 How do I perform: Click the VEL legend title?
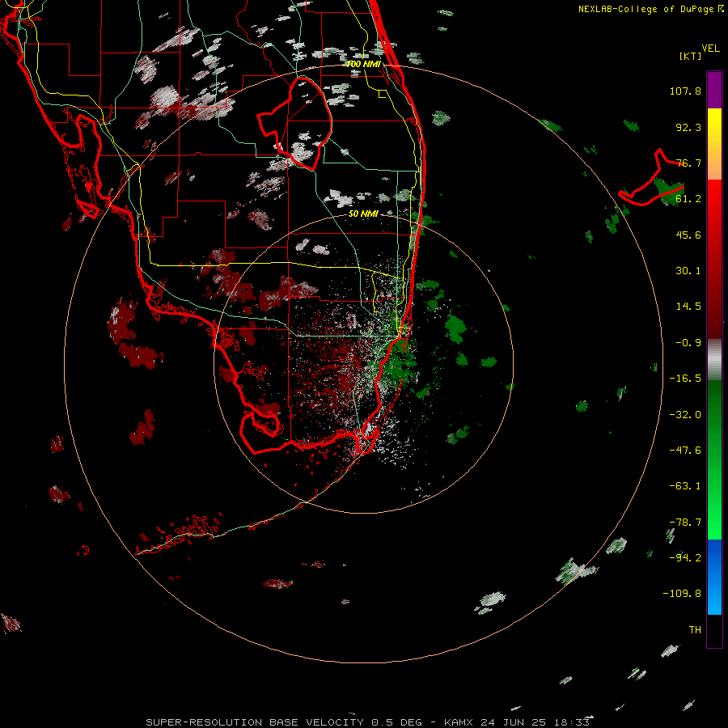(x=710, y=49)
